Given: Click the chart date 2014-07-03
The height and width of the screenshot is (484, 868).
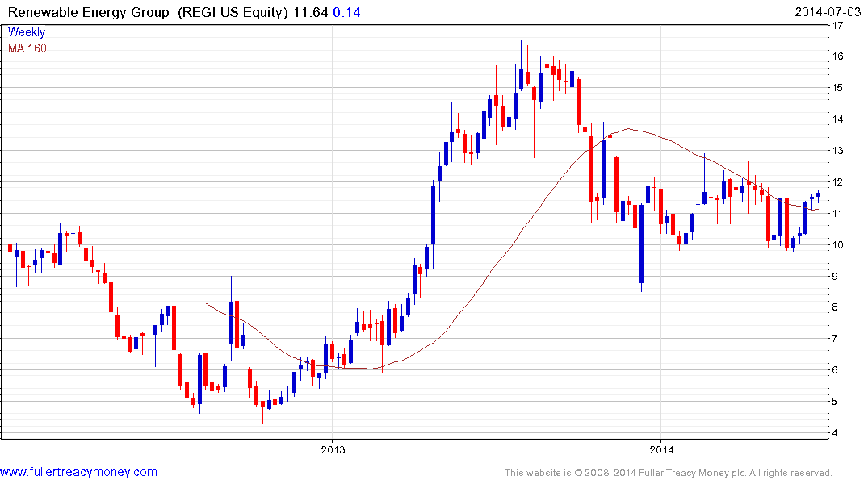Looking at the screenshot, I should tap(827, 11).
